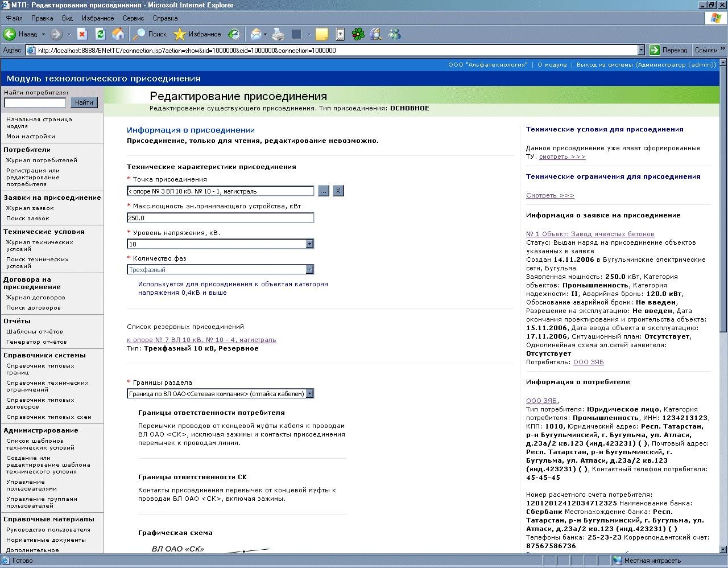Screen dimensions: 728x568
Task: Open Справочник типовых схем link
Action: tap(49, 417)
